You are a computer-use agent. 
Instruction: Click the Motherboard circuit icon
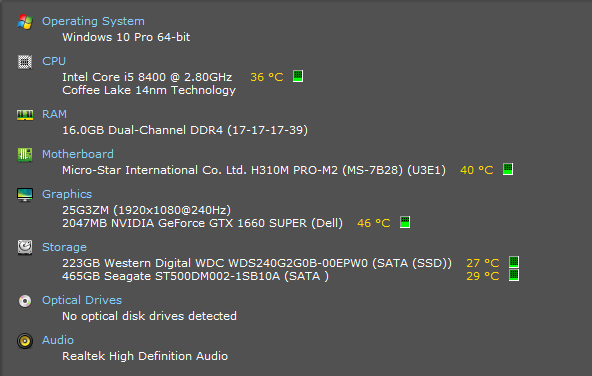tap(25, 154)
